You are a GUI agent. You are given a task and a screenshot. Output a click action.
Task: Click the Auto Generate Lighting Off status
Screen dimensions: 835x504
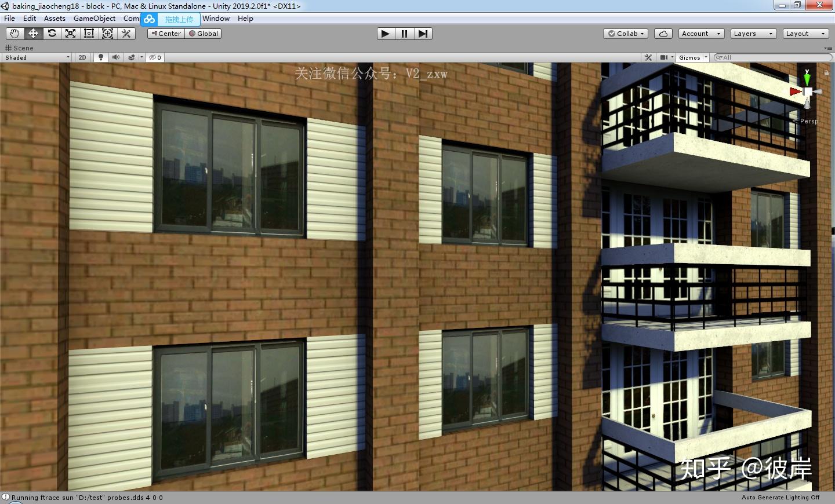pos(780,497)
